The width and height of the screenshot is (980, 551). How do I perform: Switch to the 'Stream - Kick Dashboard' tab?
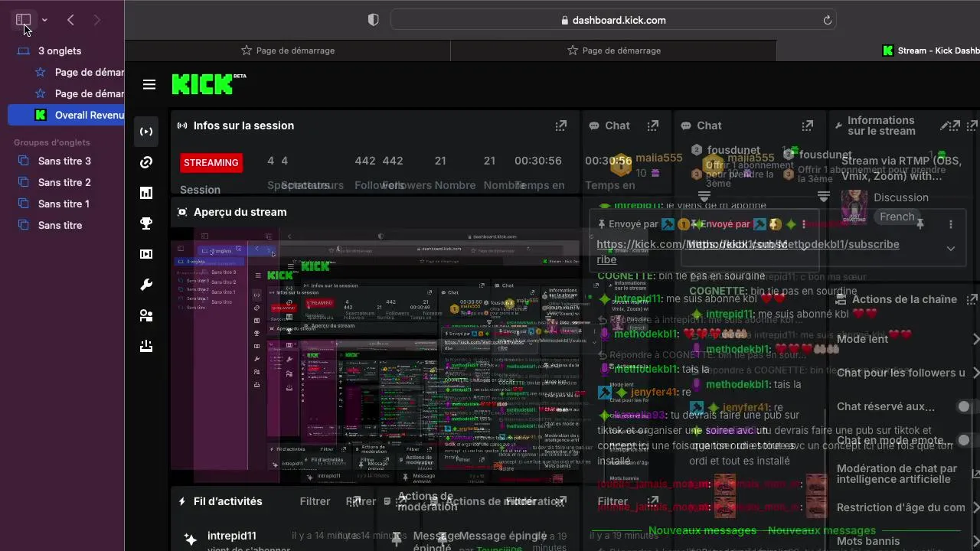pos(878,51)
